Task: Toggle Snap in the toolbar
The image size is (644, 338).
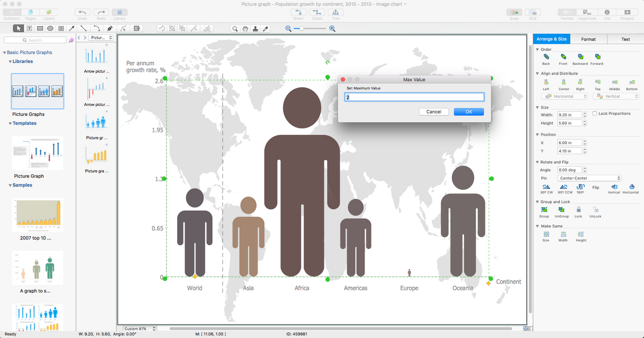Action: (x=514, y=12)
